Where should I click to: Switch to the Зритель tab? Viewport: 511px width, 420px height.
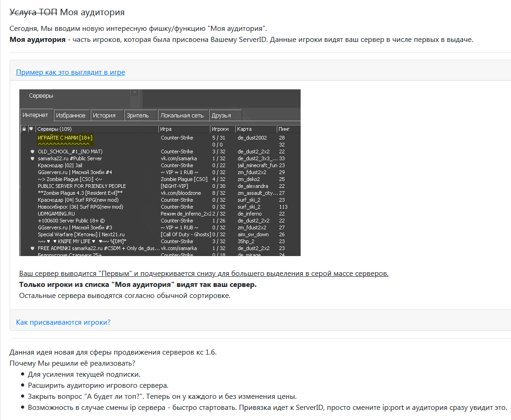[x=141, y=116]
